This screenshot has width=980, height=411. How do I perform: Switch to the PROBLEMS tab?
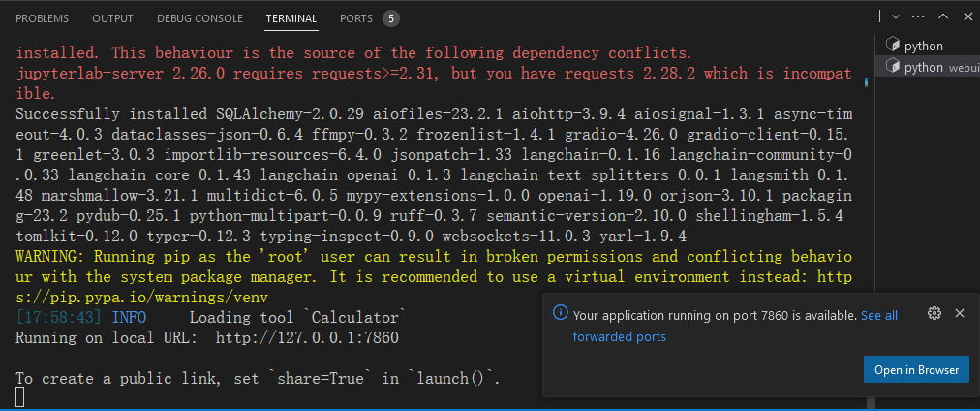tap(43, 18)
